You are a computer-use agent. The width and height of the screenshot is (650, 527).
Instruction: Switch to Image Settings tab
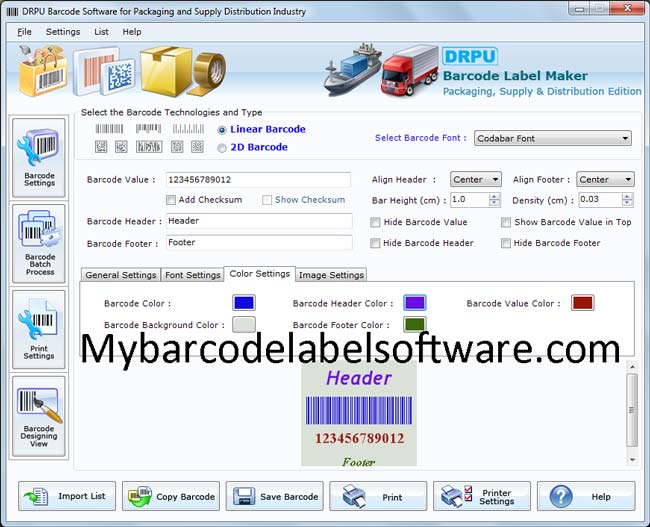tap(331, 275)
